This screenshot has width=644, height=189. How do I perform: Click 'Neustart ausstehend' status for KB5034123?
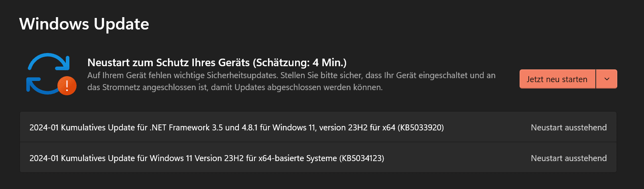(x=569, y=158)
